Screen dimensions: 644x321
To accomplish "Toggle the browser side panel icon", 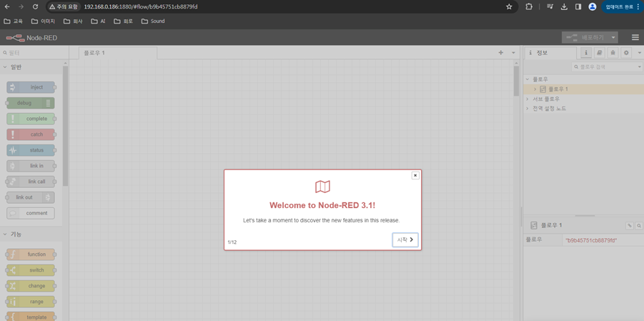I will [578, 6].
